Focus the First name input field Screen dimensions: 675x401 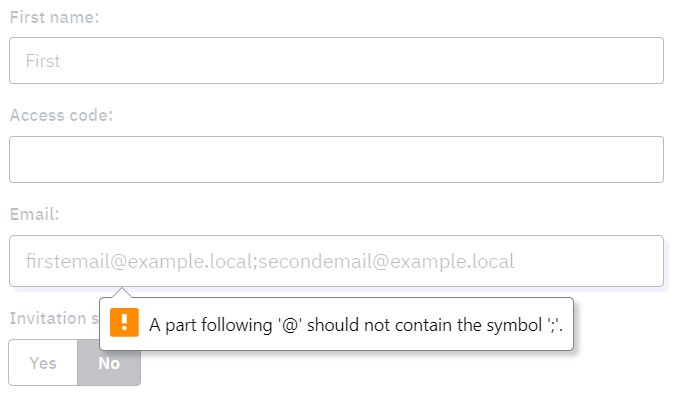(336, 61)
